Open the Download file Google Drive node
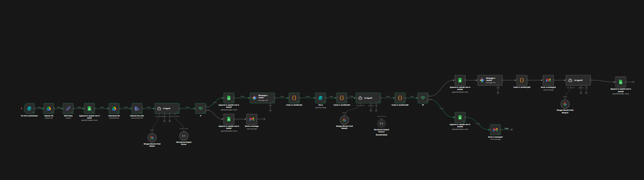 coord(114,108)
